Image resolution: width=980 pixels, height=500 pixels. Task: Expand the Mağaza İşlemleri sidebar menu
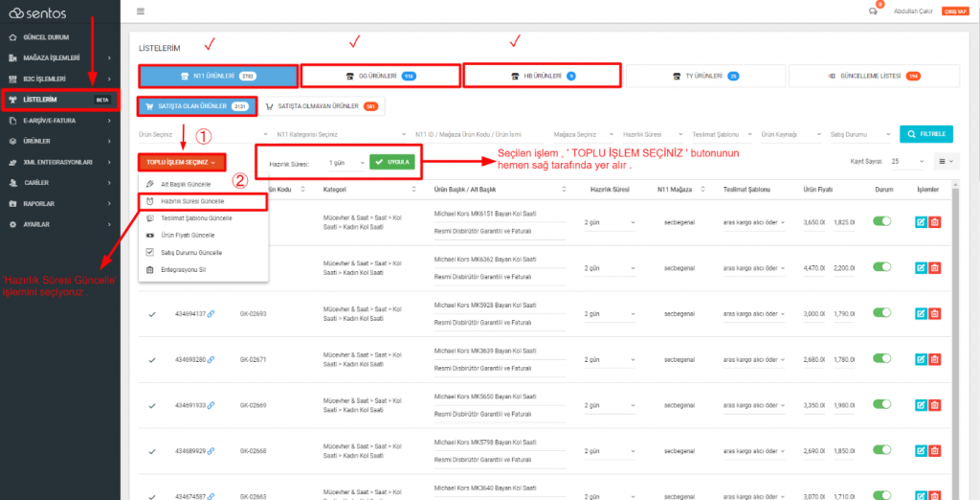[x=59, y=57]
